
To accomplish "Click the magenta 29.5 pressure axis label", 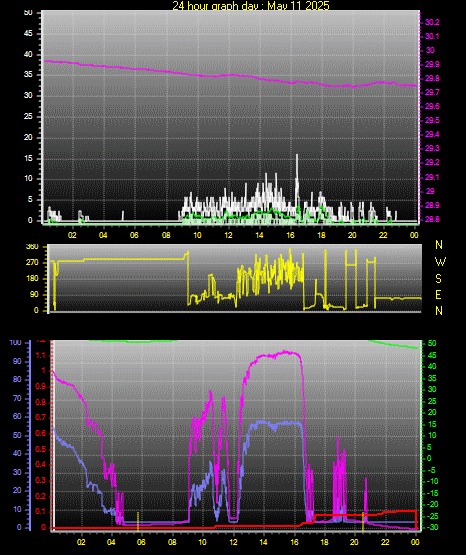I will [x=432, y=121].
